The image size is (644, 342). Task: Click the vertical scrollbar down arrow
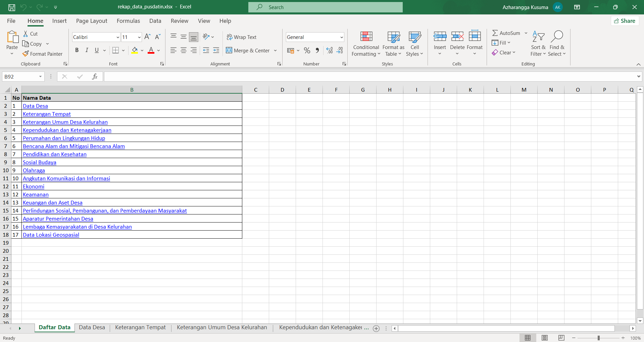pos(640,321)
